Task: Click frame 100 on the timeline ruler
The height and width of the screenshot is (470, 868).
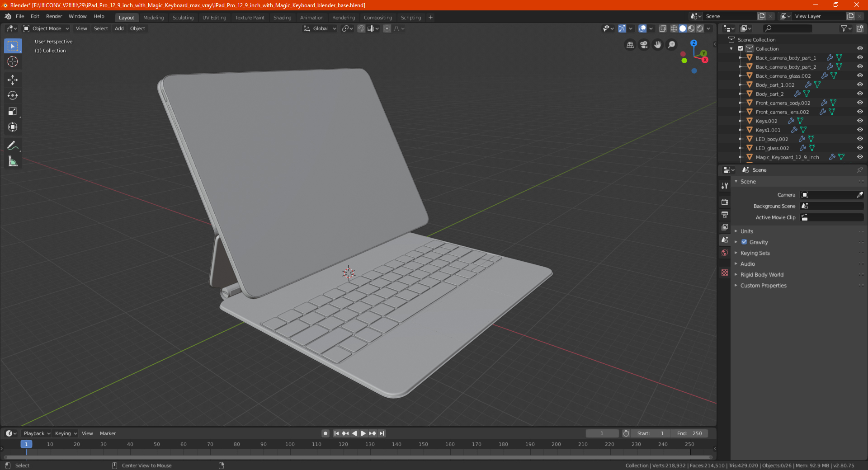Action: pyautogui.click(x=290, y=444)
